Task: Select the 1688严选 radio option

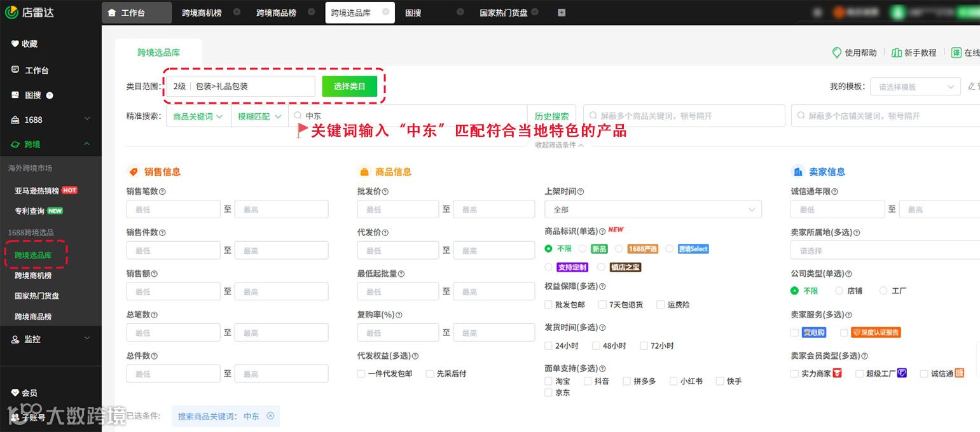Action: click(619, 249)
